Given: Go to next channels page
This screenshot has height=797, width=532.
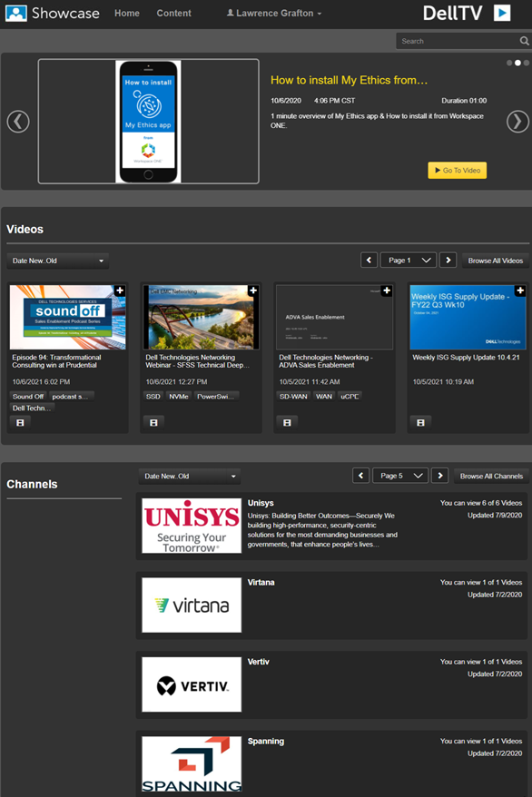Looking at the screenshot, I should click(440, 476).
